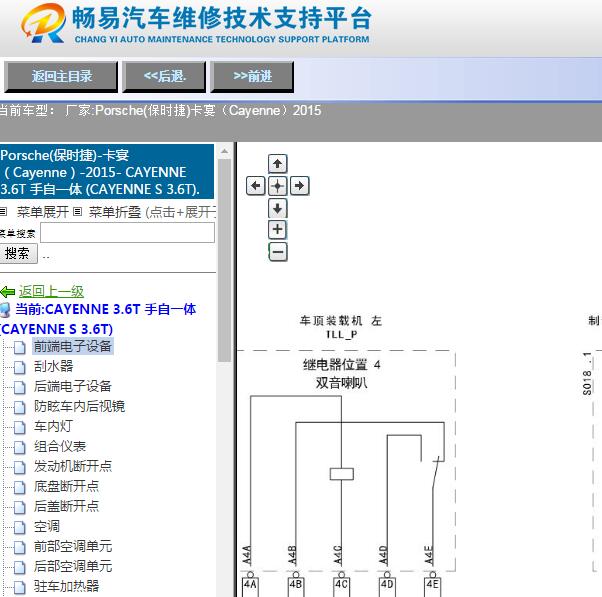Click connector pin 4D in diagram
602x597 pixels.
point(387,585)
